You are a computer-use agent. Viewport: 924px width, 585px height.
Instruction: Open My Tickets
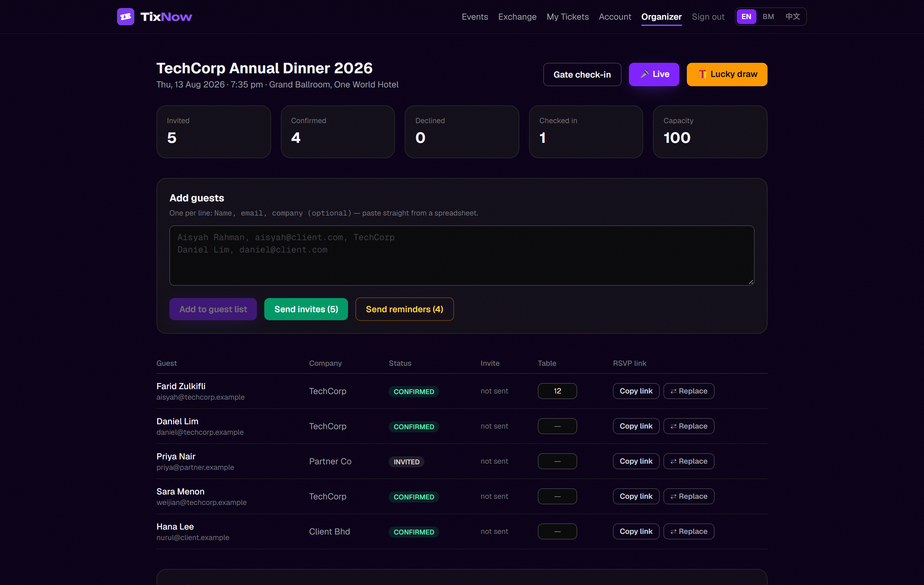coord(568,17)
